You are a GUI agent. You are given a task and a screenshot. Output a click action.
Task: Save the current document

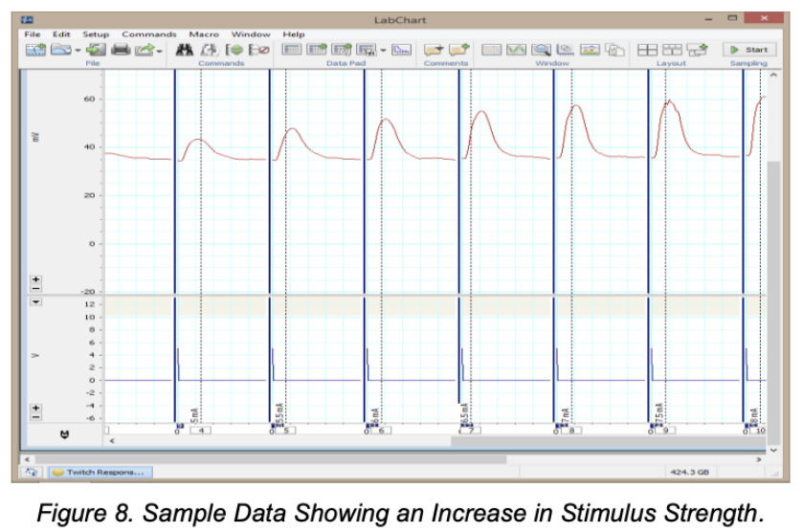click(x=96, y=50)
